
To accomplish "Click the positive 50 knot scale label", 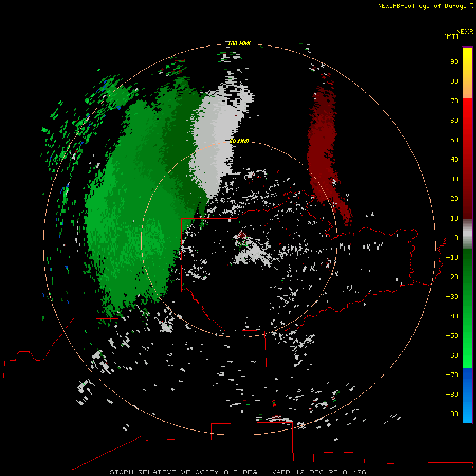I will coord(454,140).
